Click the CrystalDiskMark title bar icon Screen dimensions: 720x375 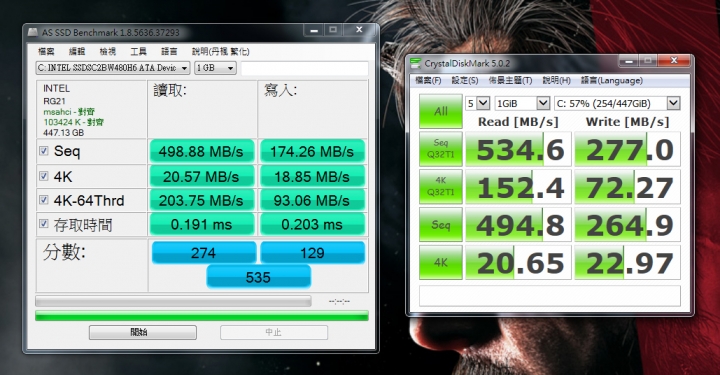click(416, 63)
